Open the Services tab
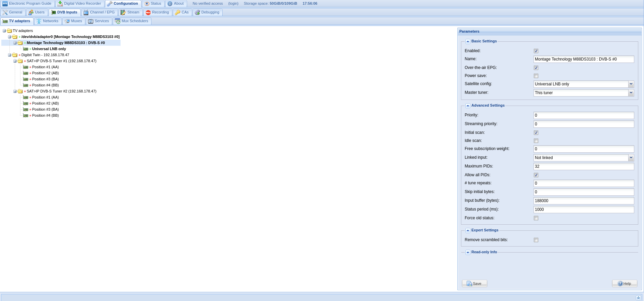The image size is (644, 301). tap(99, 21)
